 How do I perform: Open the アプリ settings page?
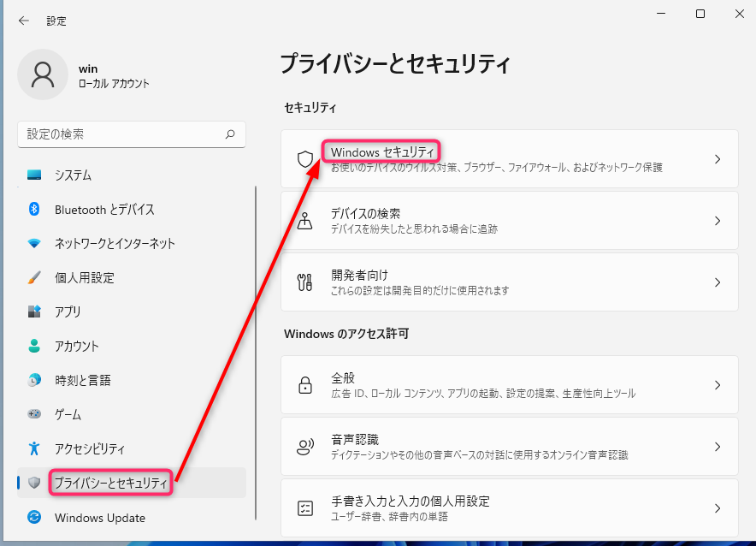[132, 312]
